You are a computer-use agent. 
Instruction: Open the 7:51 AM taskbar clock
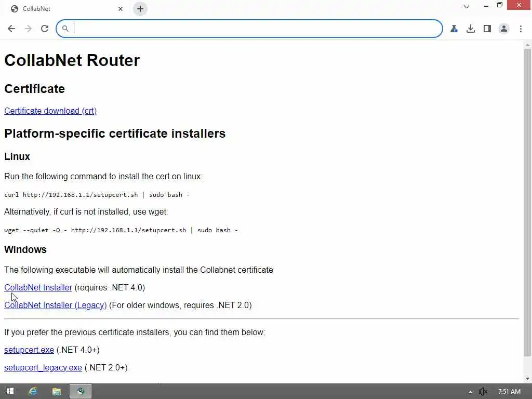[x=509, y=392]
